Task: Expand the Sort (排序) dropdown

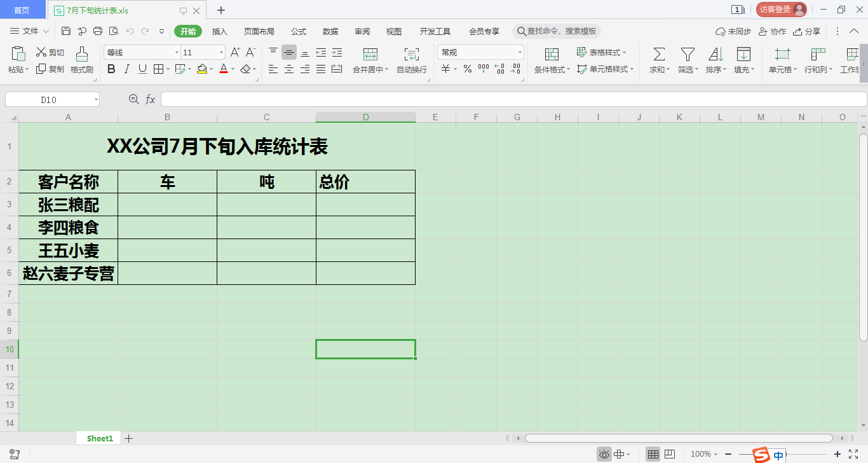Action: 724,70
